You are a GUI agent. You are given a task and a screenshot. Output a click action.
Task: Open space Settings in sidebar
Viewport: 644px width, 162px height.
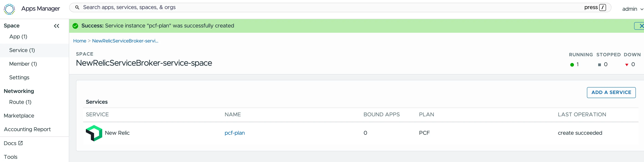[x=19, y=78]
